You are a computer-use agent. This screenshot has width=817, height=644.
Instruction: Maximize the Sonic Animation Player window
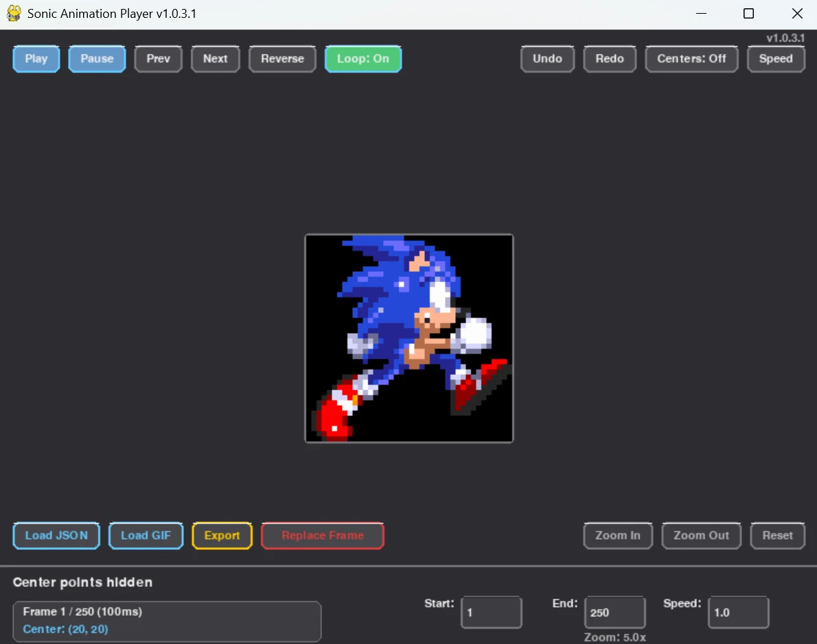point(749,14)
